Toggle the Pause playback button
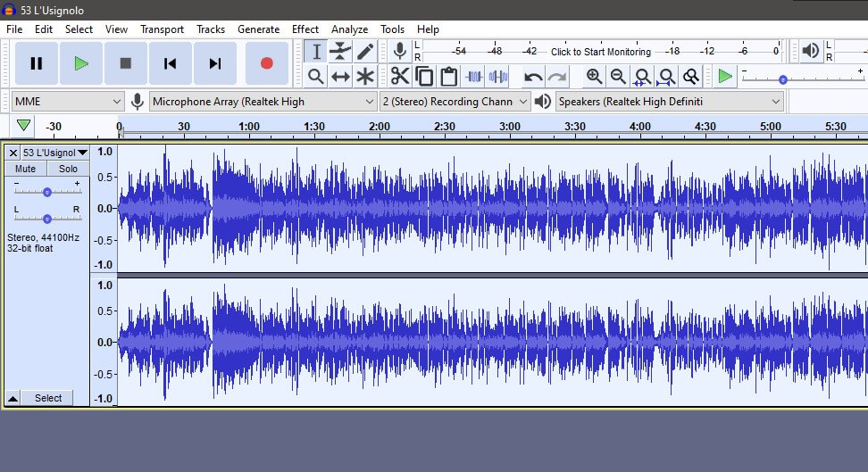The width and height of the screenshot is (868, 472). point(37,63)
